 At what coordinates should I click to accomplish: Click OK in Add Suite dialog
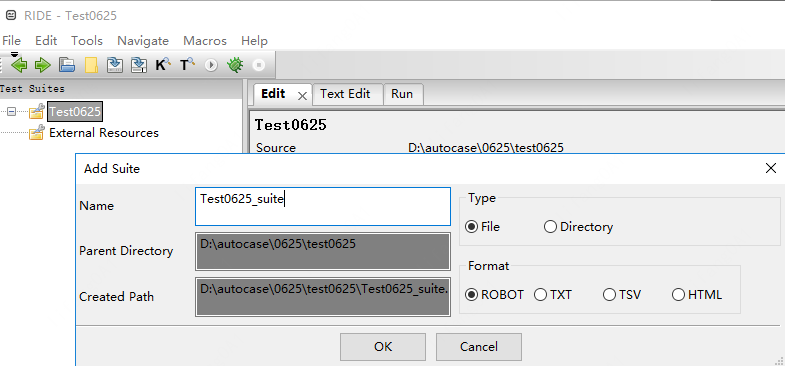pyautogui.click(x=383, y=347)
